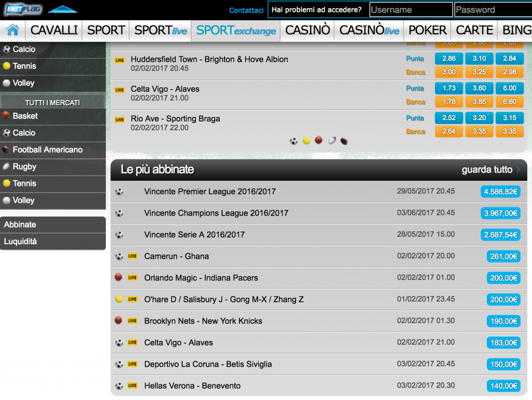Screen dimensions: 532x400
Task: Click the BetFlag logo
Action: pos(23,9)
